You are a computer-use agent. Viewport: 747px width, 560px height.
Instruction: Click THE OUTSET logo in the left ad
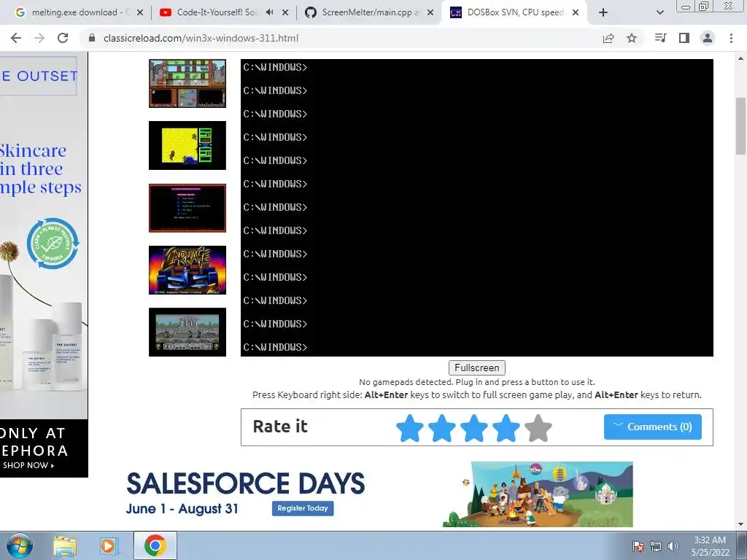38,76
